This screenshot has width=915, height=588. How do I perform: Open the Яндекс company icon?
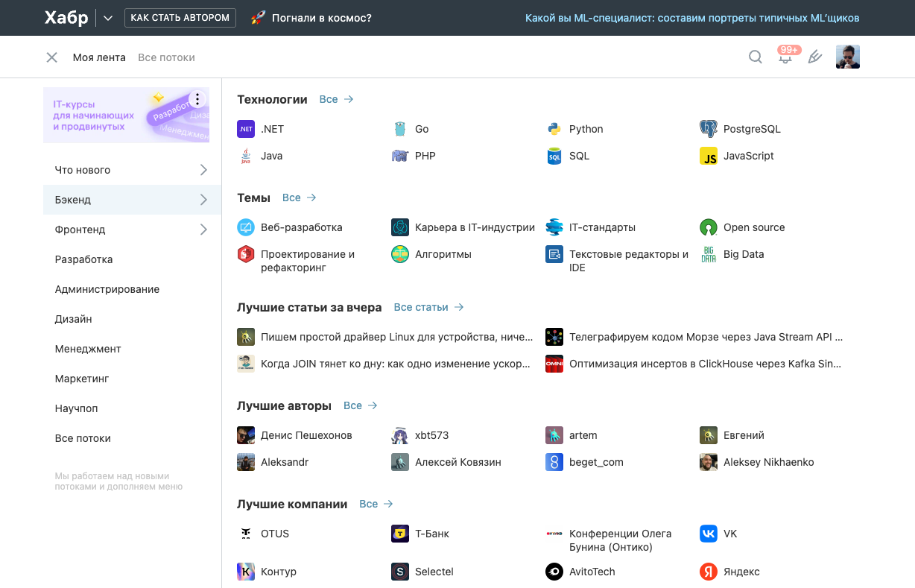coord(708,572)
